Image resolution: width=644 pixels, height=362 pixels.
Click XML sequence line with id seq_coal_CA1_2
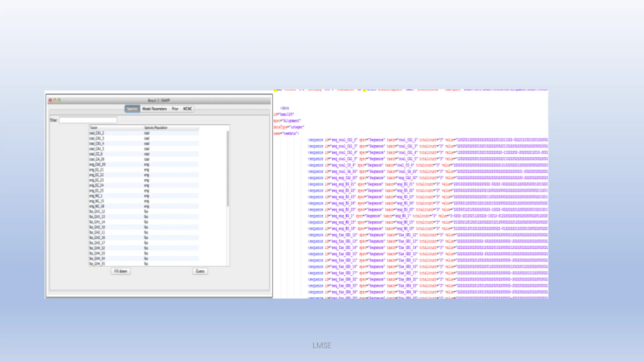[428, 140]
